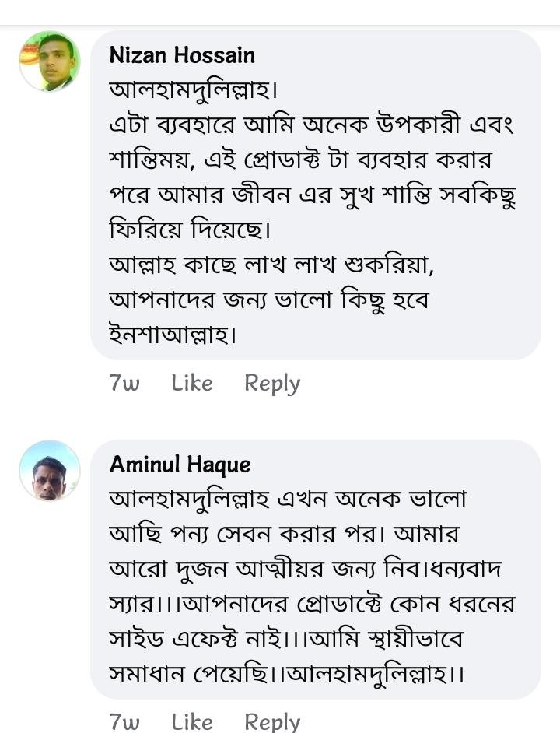The height and width of the screenshot is (733, 560).
Task: Like Nizan Hossain's comment
Action: pyautogui.click(x=192, y=383)
